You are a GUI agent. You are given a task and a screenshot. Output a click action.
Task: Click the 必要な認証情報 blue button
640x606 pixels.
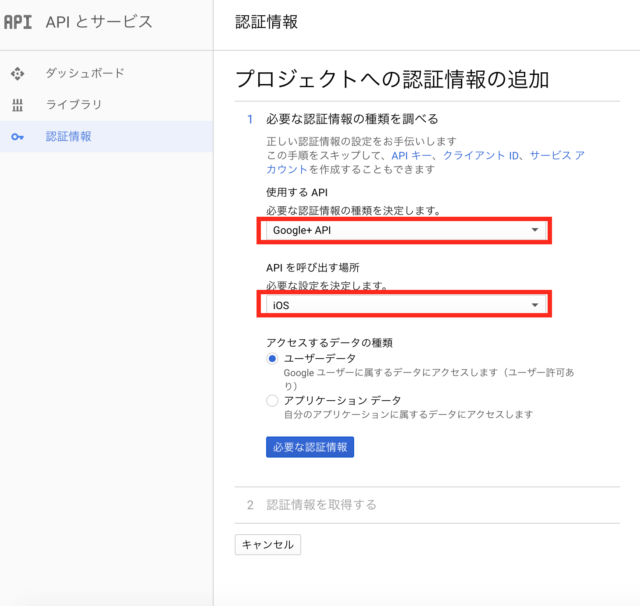tap(310, 447)
